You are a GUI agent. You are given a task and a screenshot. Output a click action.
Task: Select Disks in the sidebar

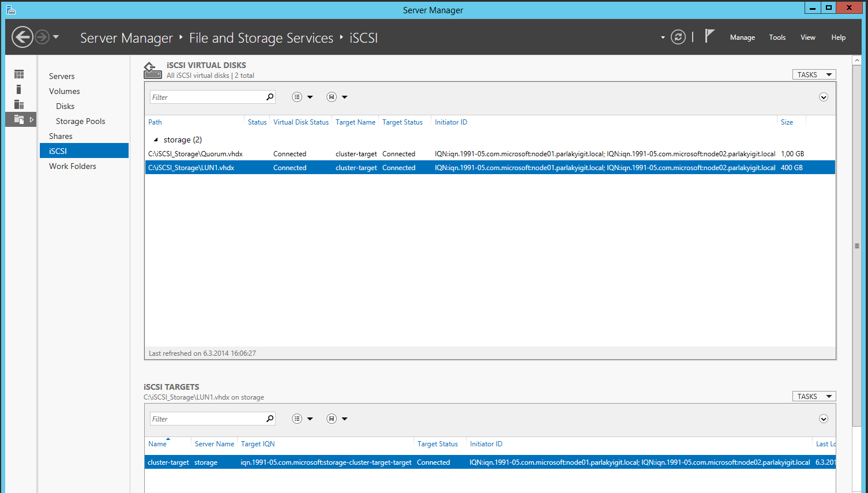click(65, 106)
